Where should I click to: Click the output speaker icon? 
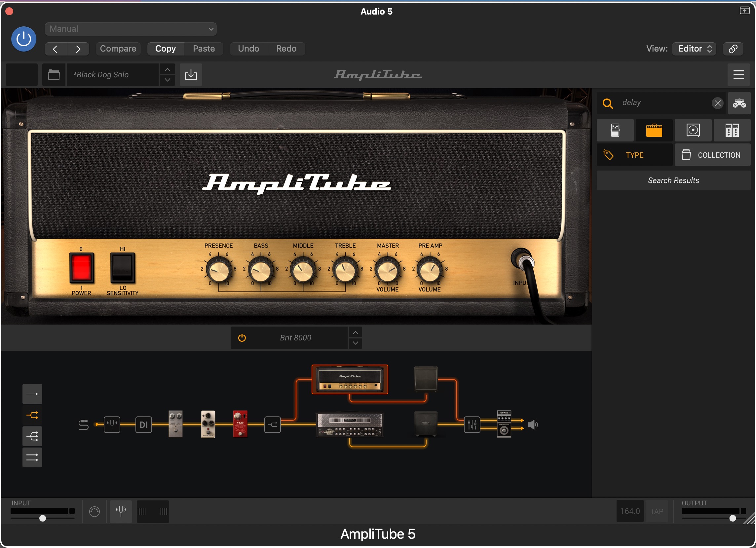pyautogui.click(x=533, y=425)
